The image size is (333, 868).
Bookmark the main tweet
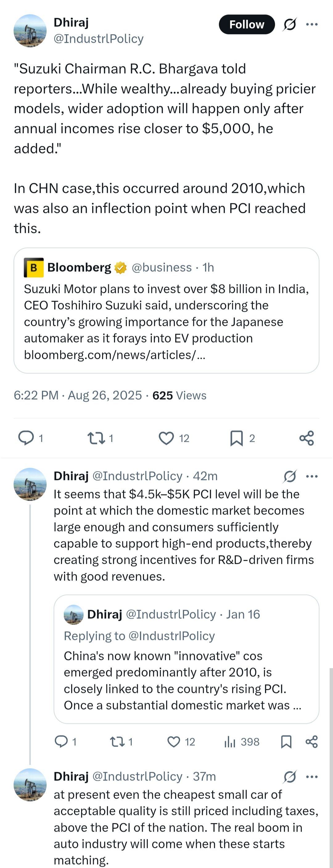[x=236, y=438]
